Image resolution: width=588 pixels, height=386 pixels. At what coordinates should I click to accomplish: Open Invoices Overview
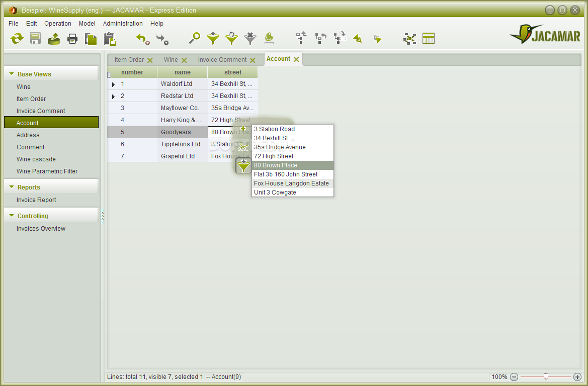[x=51, y=229]
